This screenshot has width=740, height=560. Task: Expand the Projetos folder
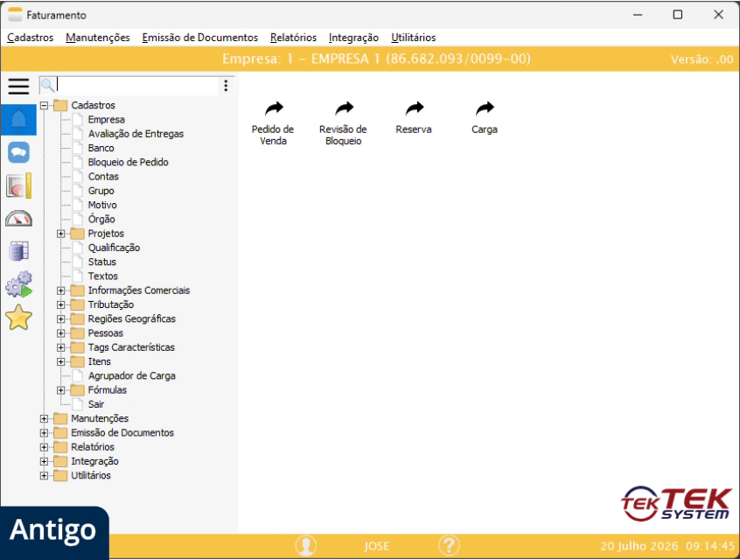click(x=60, y=234)
